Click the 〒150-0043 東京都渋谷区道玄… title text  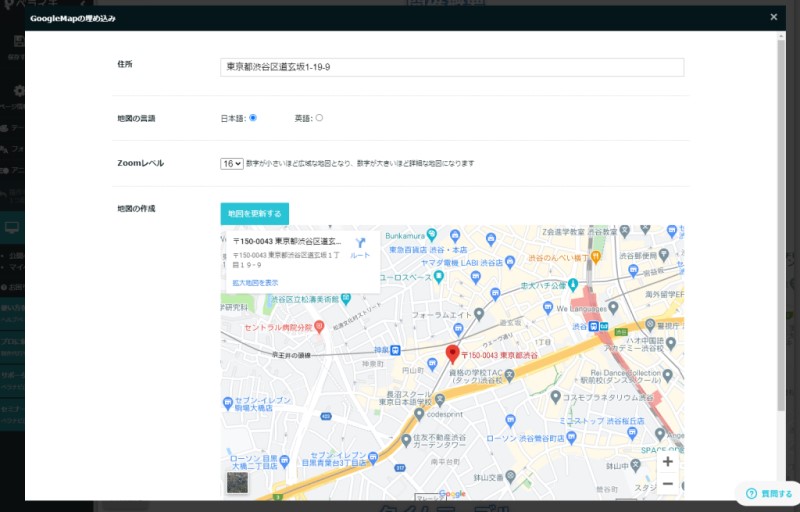pos(287,241)
